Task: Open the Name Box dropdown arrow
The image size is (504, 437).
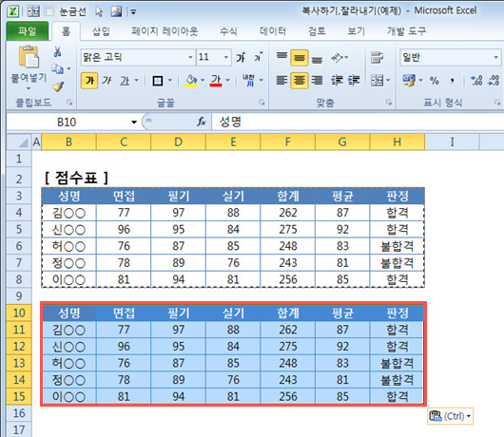Action: (x=134, y=122)
